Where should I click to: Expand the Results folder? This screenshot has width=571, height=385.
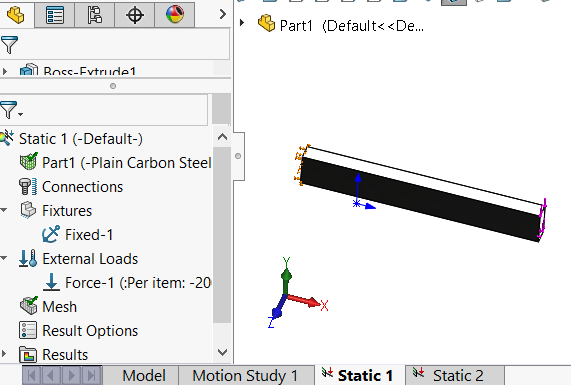pyautogui.click(x=4, y=354)
